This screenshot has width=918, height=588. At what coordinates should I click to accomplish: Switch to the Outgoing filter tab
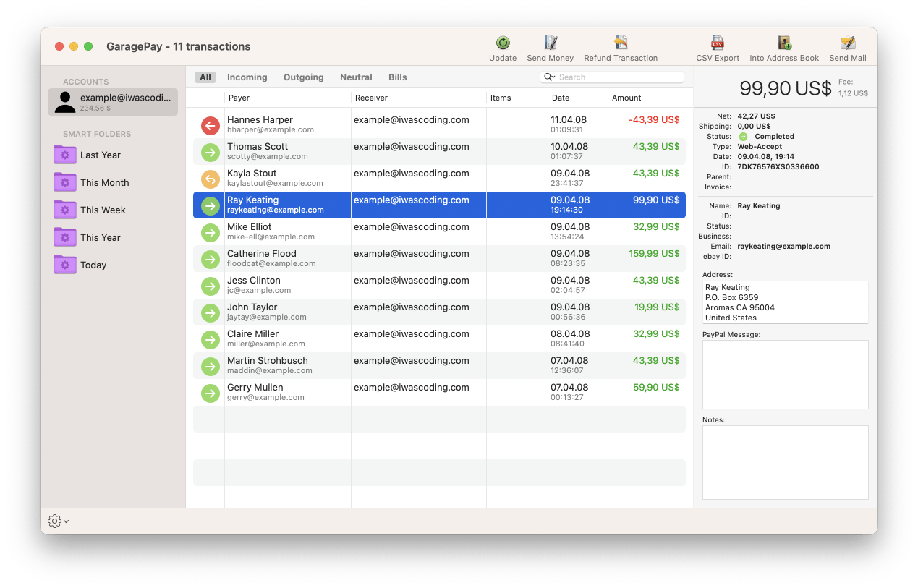coord(304,77)
